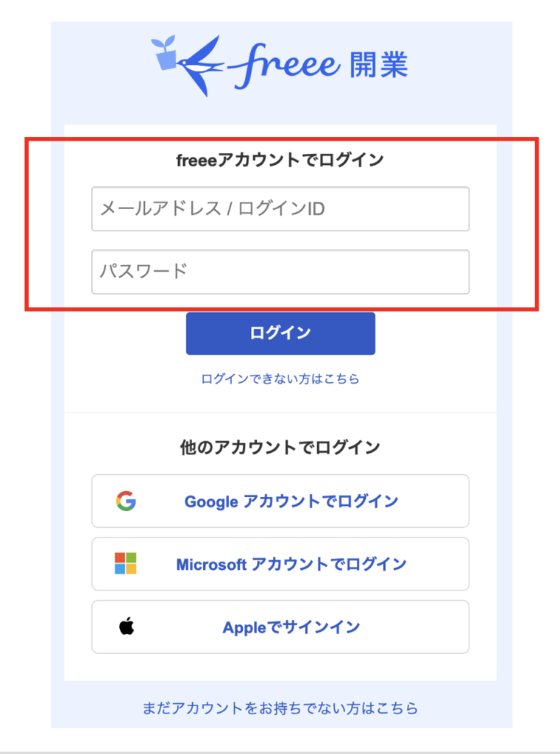
Task: Click the black Apple logo icon
Action: pos(127,627)
